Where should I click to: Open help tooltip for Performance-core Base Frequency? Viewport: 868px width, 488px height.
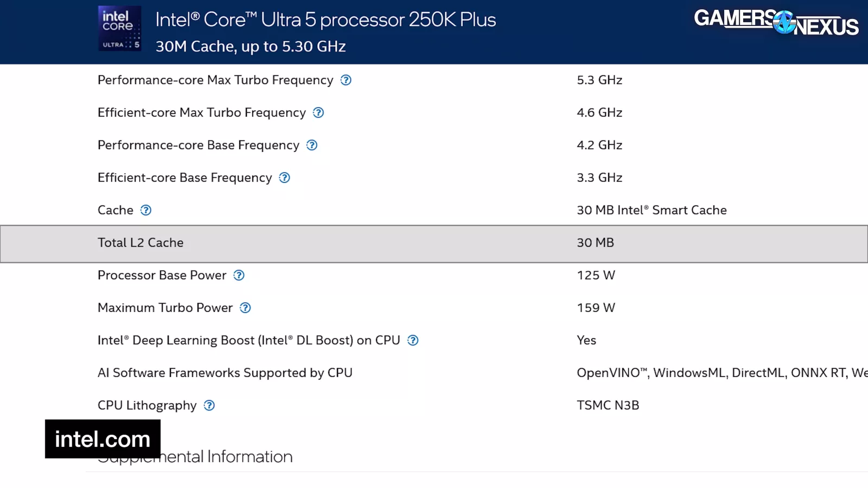coord(312,145)
